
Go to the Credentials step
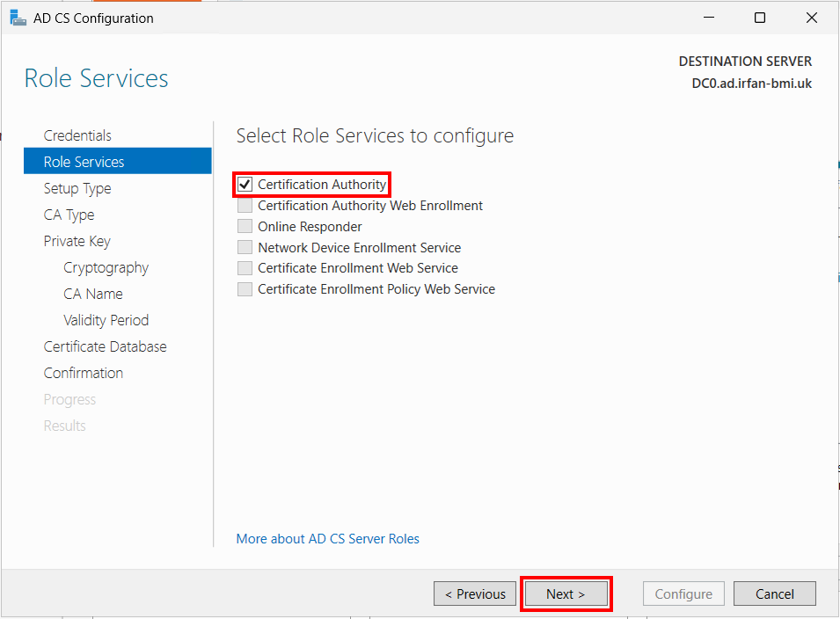[77, 135]
